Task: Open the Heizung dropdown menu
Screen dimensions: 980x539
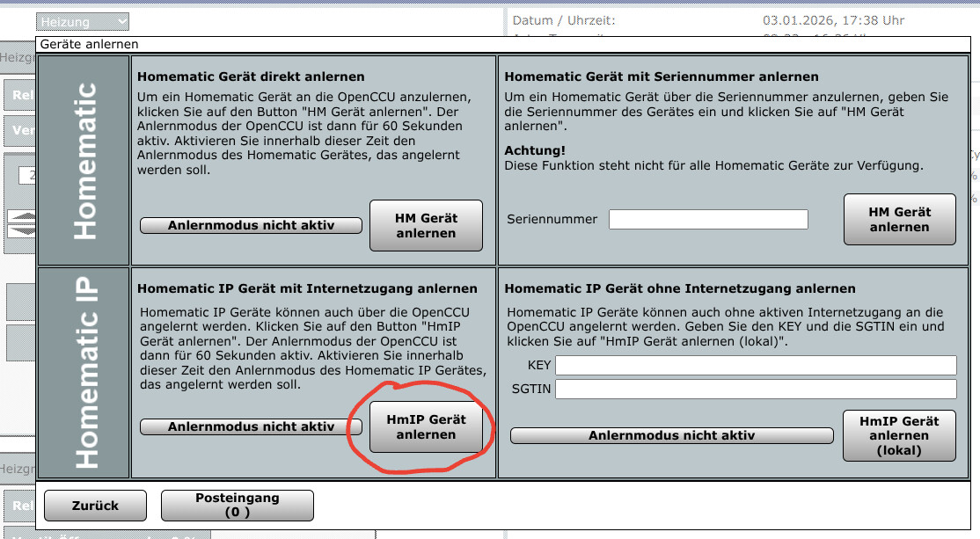Action: 83,21
